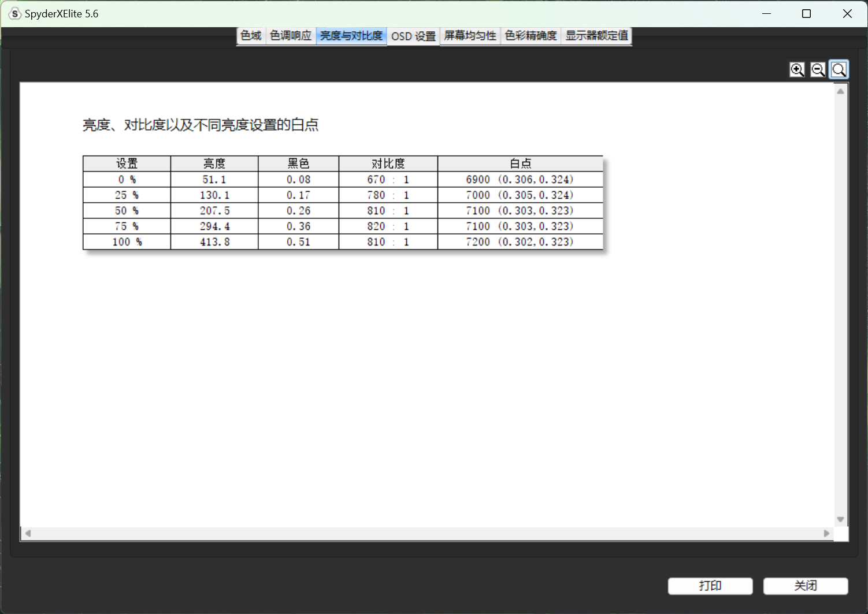Maximize the SpyderXElite window
The image size is (868, 614).
[x=806, y=14]
